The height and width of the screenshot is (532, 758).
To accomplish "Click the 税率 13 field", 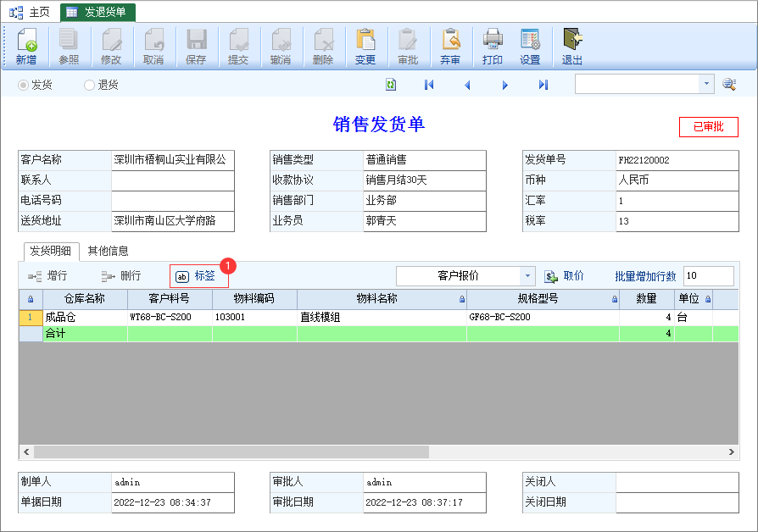I will coord(677,221).
